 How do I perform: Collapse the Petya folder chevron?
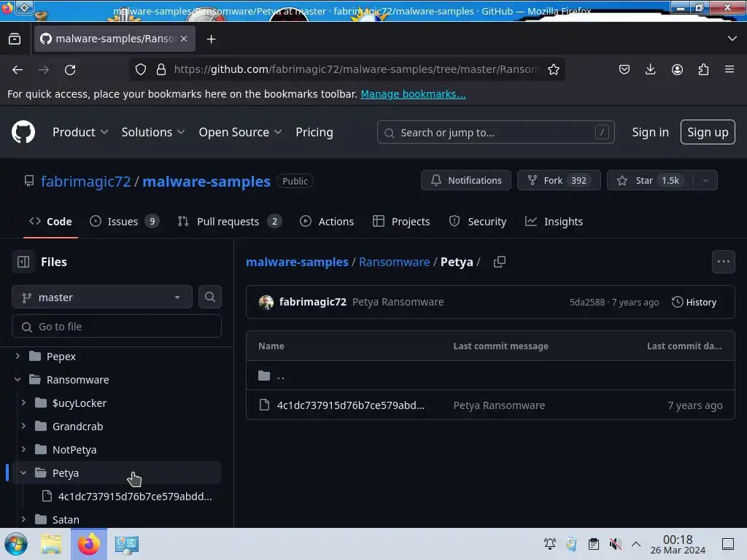23,472
